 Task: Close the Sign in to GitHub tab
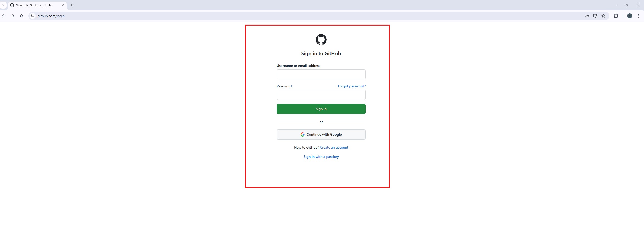coord(63,5)
